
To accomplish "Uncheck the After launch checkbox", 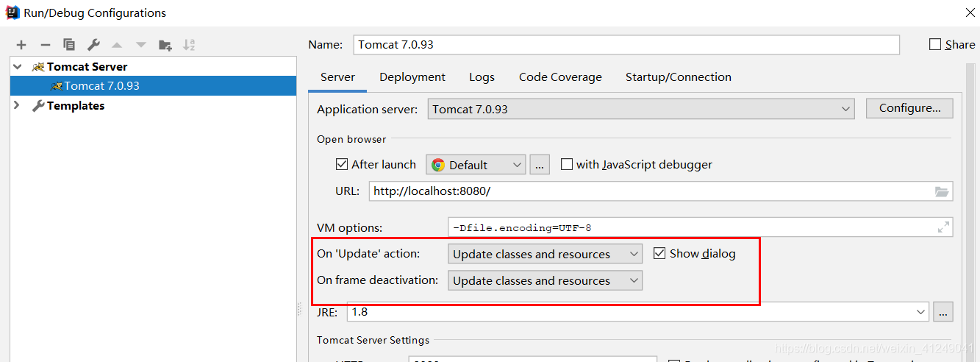I will [x=342, y=164].
